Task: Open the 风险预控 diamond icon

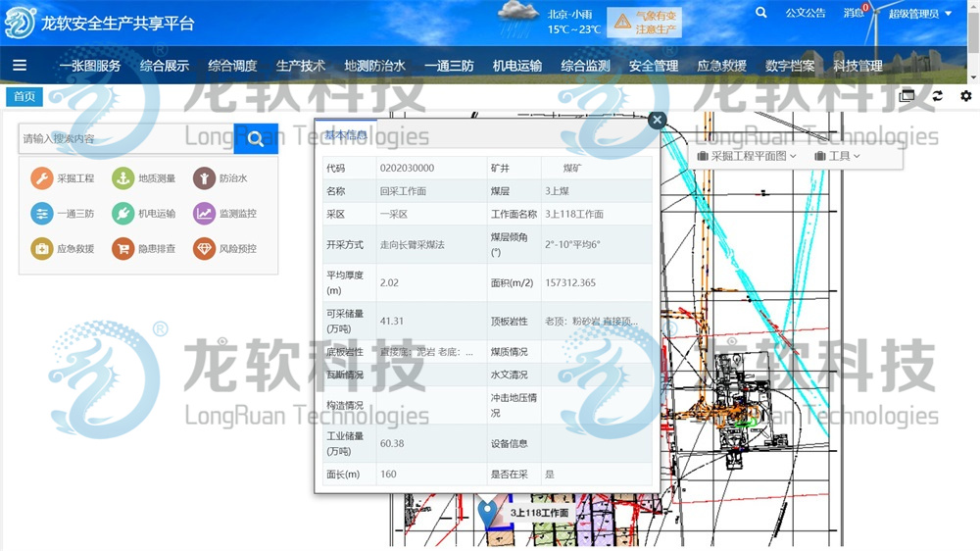Action: click(204, 249)
